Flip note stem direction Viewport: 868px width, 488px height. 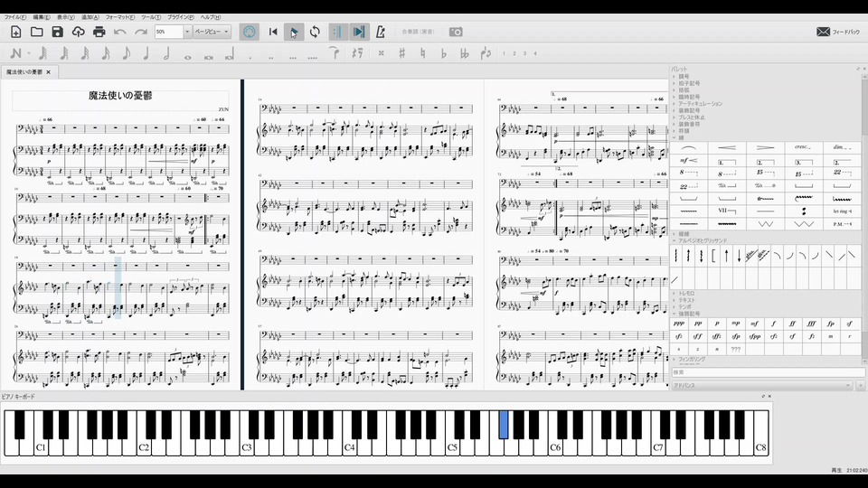pyautogui.click(x=486, y=53)
